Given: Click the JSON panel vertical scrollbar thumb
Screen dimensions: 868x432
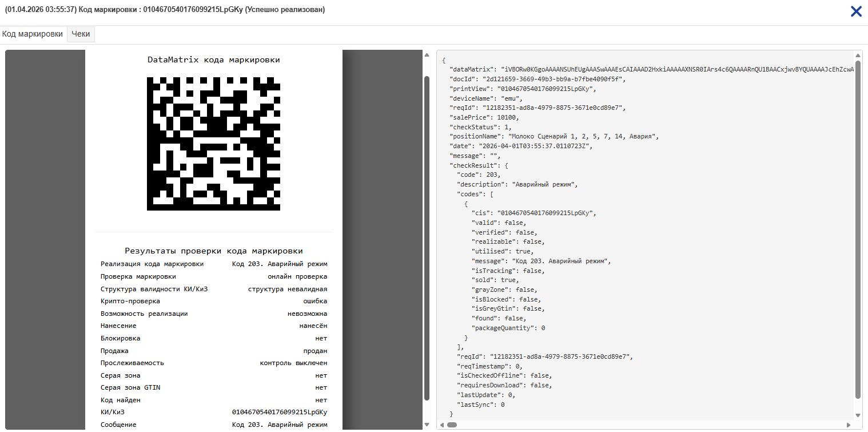Looking at the screenshot, I should pyautogui.click(x=858, y=229).
